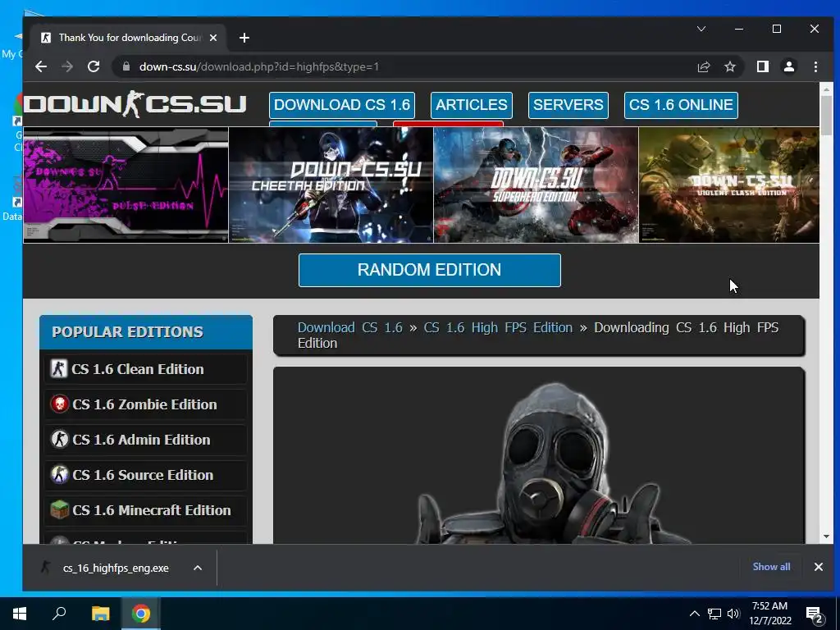Viewport: 840px width, 630px height.
Task: Open the ARTICLES menu item
Action: click(472, 105)
